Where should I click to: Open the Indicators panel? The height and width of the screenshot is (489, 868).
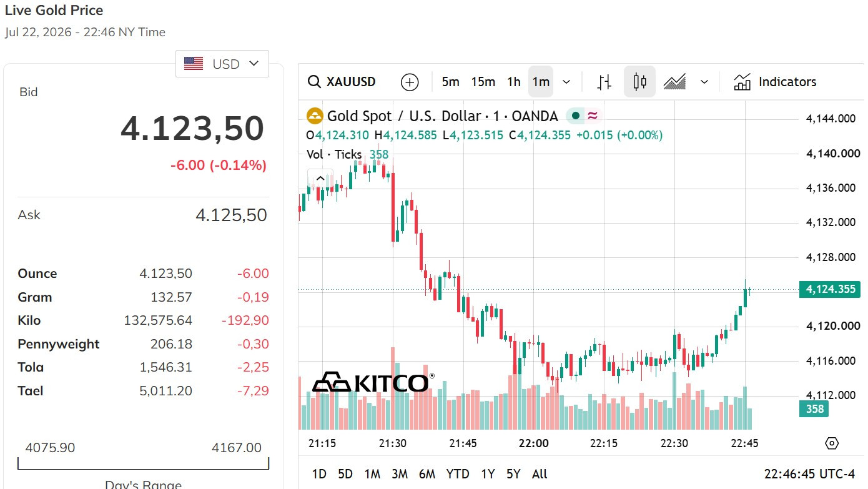point(775,82)
